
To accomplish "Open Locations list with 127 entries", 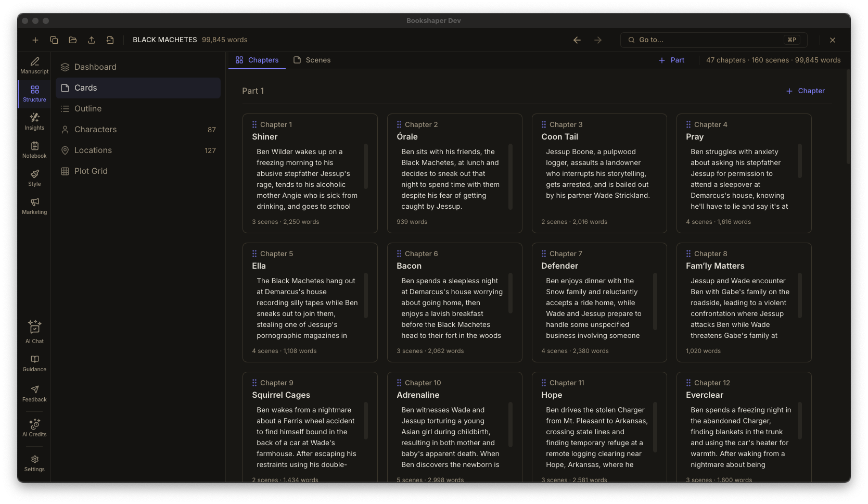I will (138, 150).
